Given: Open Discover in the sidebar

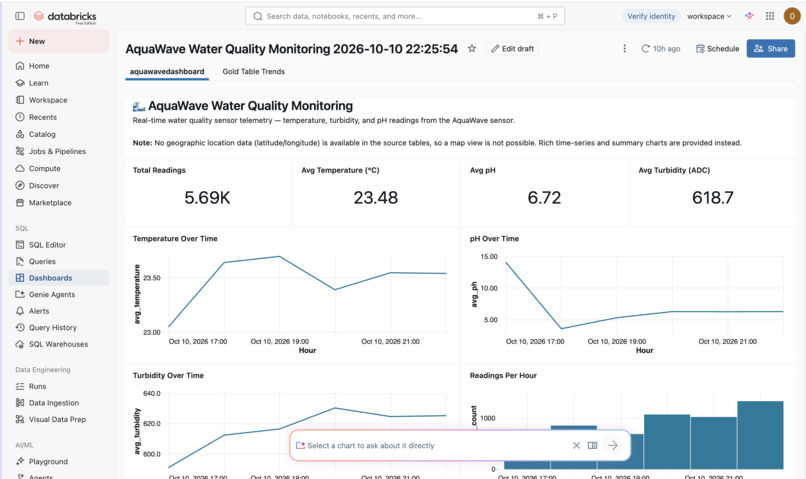Looking at the screenshot, I should tap(59, 186).
